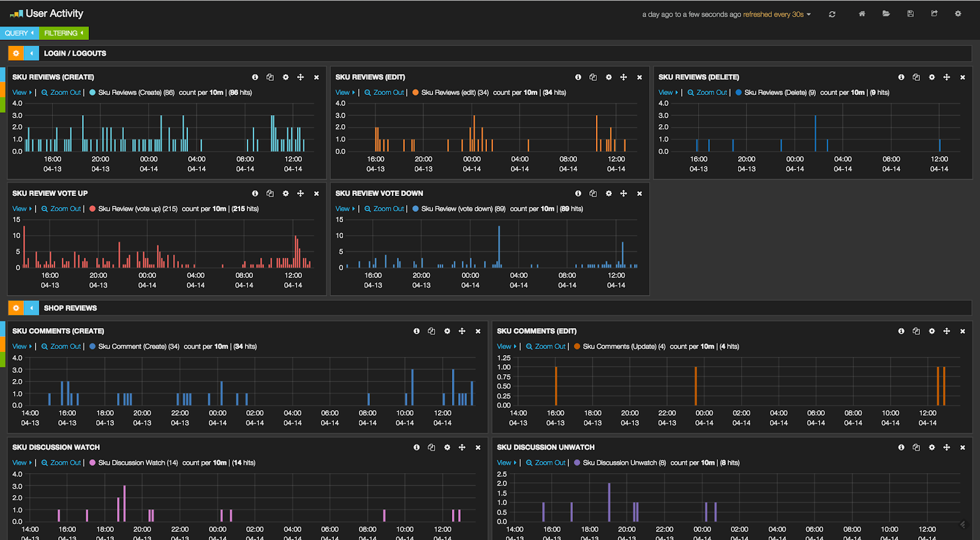This screenshot has width=980, height=540.
Task: Expand View in SKU DISCUSSION WATCH panel
Action: point(22,463)
